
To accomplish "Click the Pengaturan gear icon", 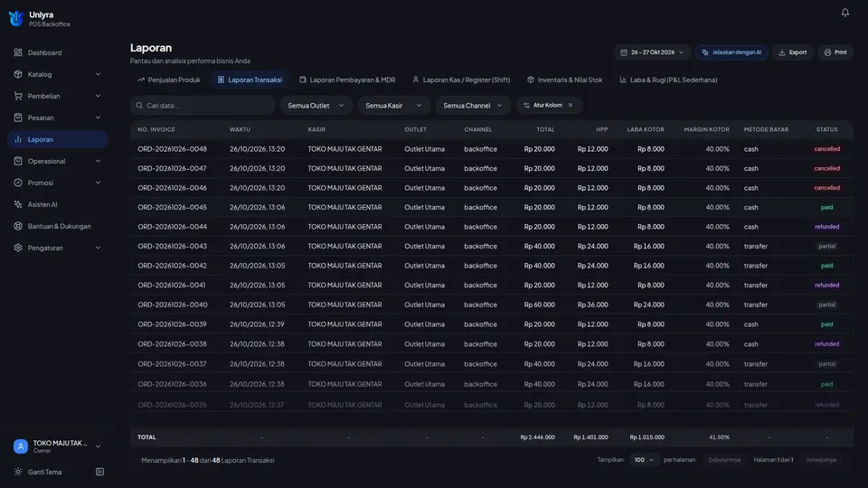I will coord(18,248).
